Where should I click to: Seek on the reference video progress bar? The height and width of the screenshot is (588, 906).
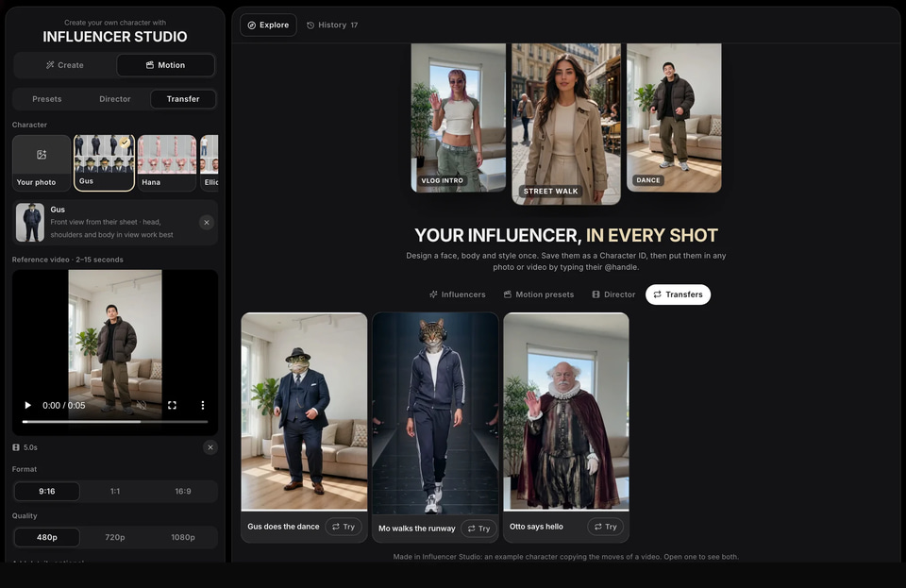coord(115,422)
